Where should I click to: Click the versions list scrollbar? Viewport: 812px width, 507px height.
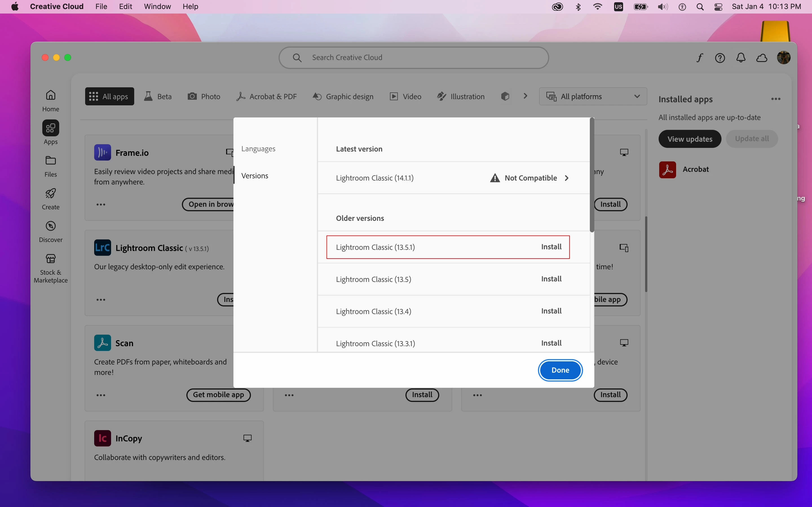pos(592,174)
